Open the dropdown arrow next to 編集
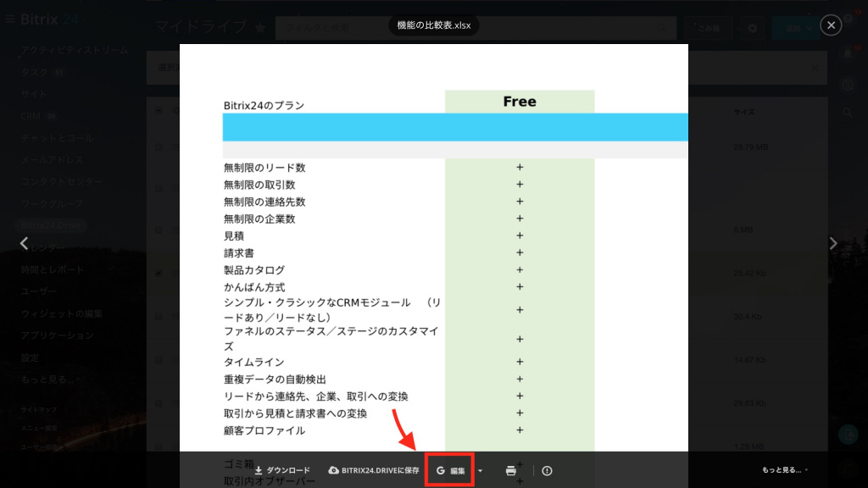The image size is (868, 488). (x=480, y=471)
